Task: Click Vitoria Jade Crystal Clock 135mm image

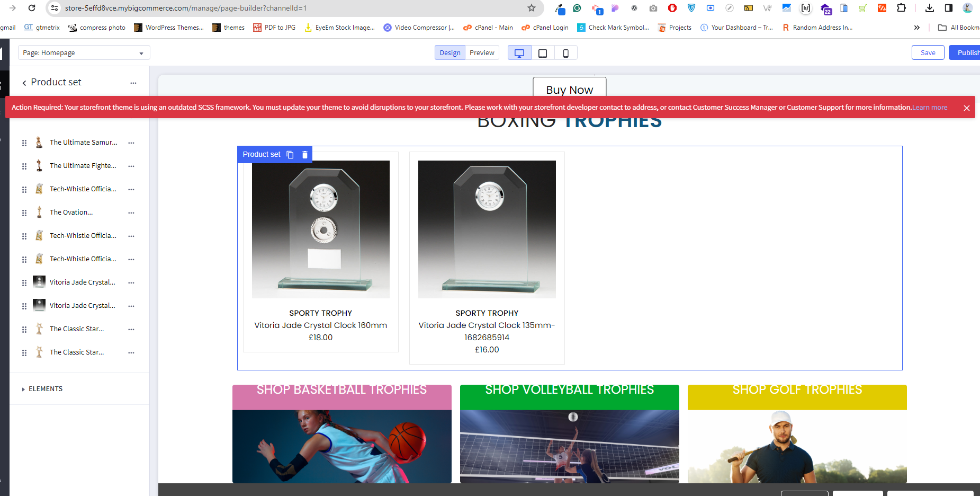Action: [487, 229]
